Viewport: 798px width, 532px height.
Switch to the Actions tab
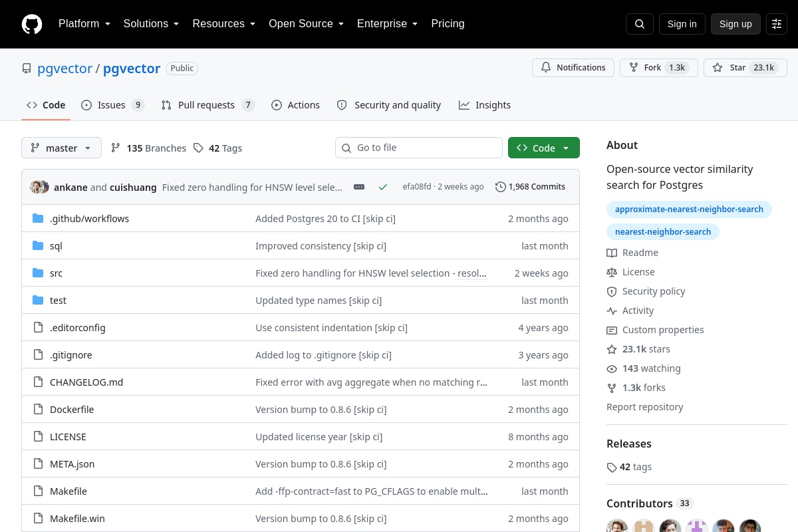point(295,105)
